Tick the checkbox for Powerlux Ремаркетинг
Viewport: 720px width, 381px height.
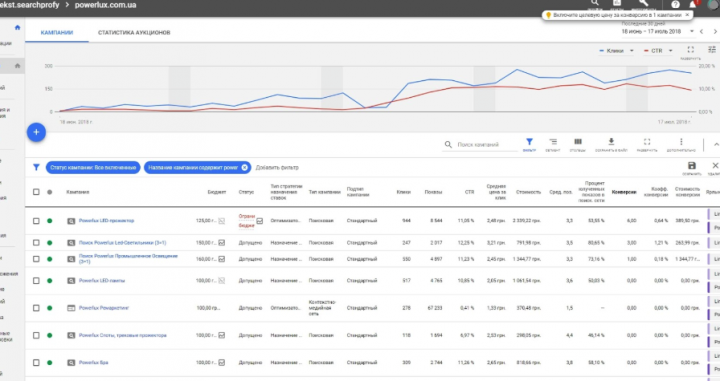click(x=36, y=308)
